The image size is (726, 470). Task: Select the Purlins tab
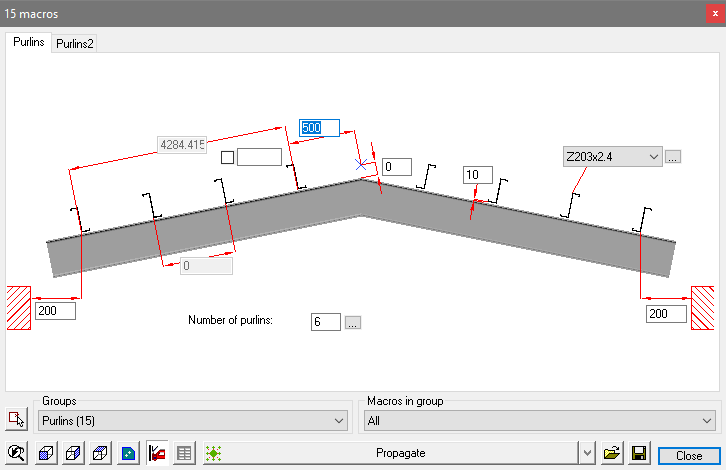[28, 43]
